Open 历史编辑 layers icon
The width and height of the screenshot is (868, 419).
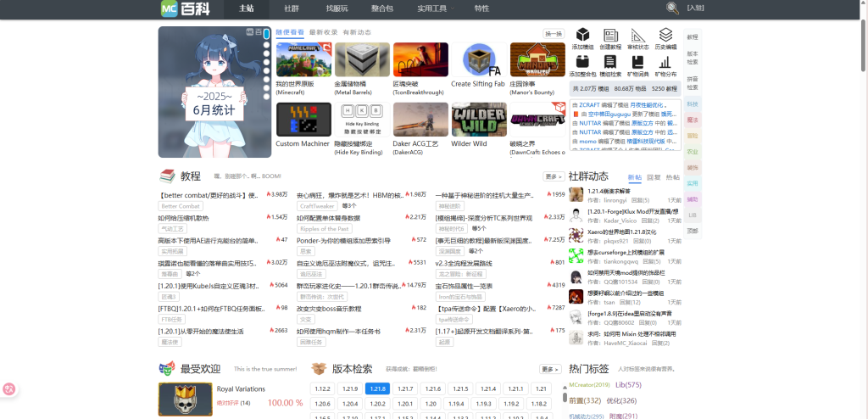665,36
